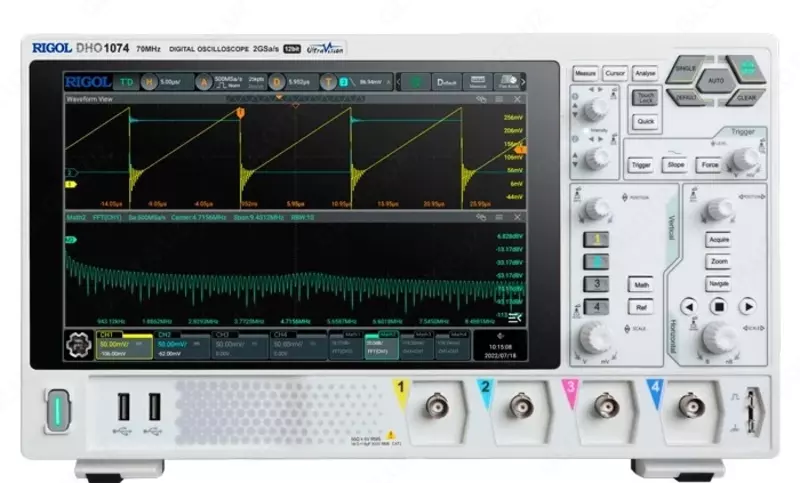The image size is (800, 483).
Task: Open the function navigation gear icon
Action: click(x=76, y=345)
